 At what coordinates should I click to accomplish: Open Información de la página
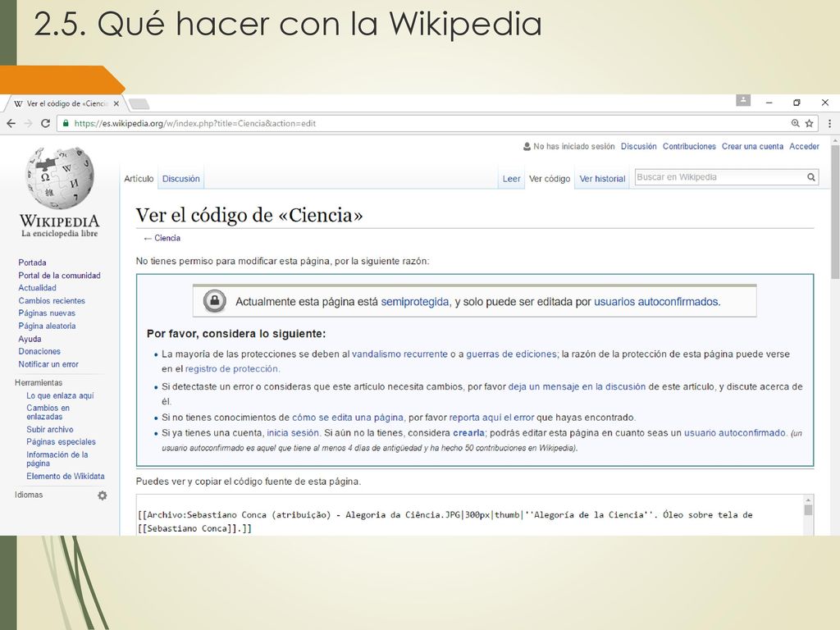pyautogui.click(x=57, y=459)
